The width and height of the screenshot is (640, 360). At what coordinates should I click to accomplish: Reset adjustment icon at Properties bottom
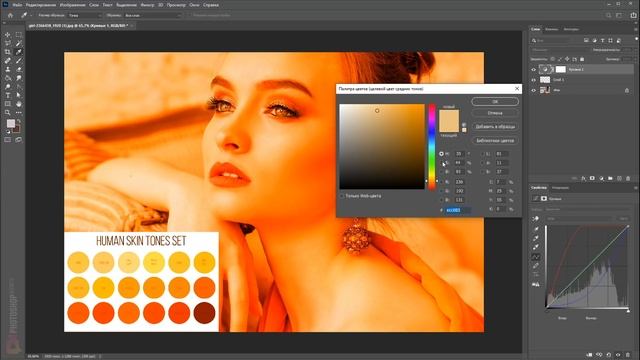(609, 355)
